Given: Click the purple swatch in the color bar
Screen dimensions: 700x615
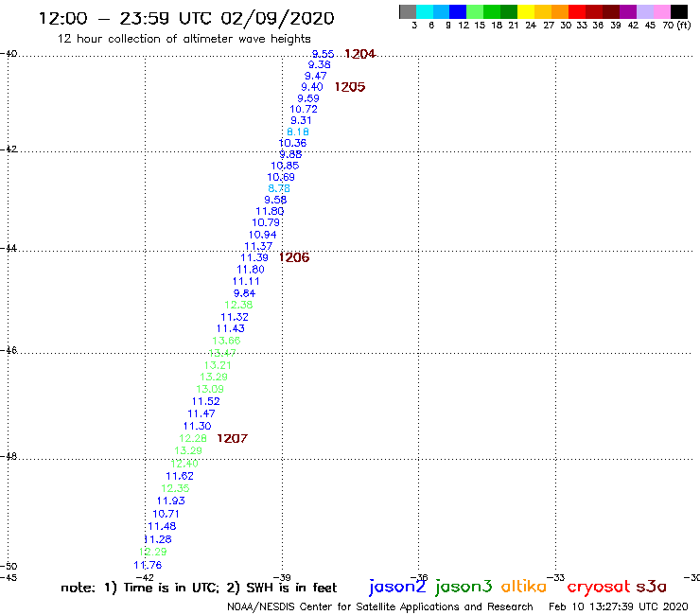Looking at the screenshot, I should coord(628,11).
